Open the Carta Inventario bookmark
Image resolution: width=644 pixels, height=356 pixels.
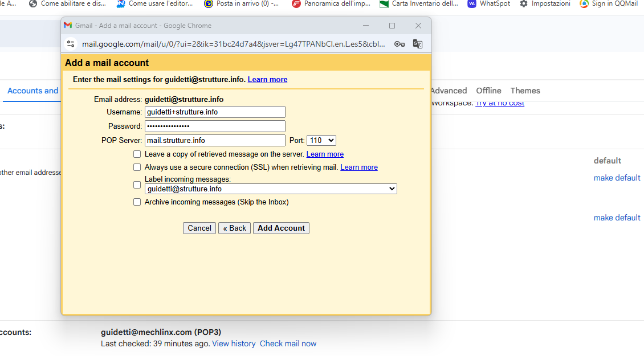point(419,3)
